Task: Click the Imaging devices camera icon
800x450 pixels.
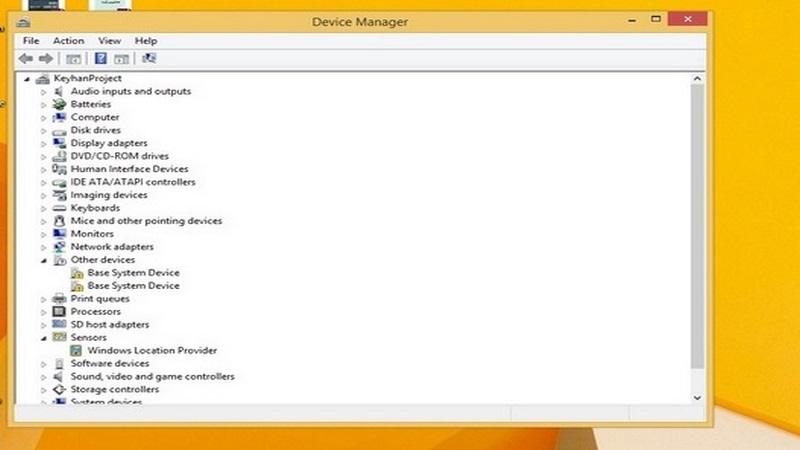Action: pos(59,195)
